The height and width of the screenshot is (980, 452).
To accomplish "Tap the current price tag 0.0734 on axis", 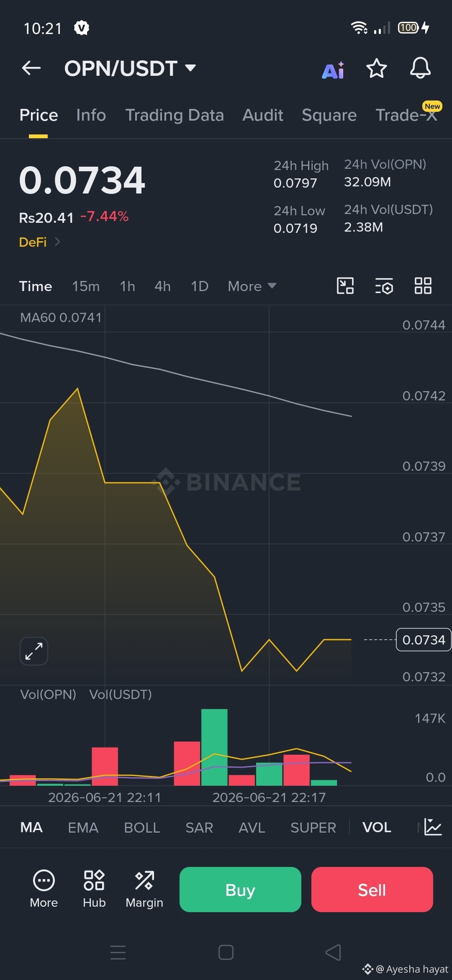I will coord(424,640).
